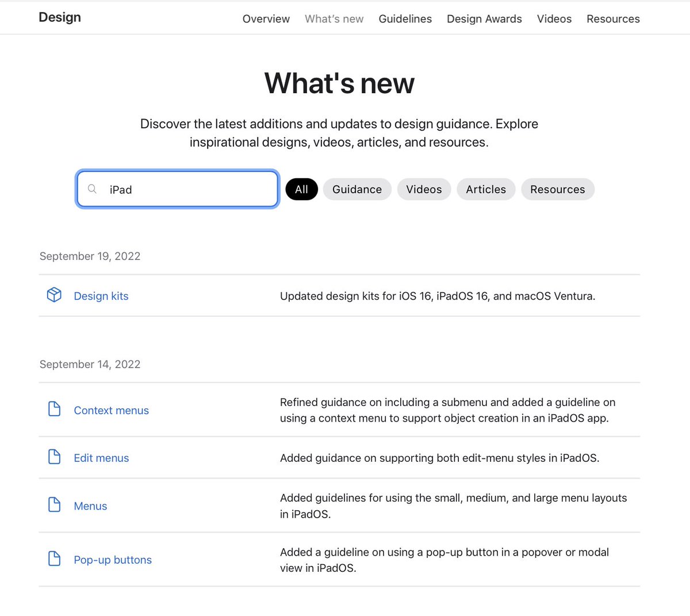Click the document icon beside Pop-up buttons

point(54,558)
